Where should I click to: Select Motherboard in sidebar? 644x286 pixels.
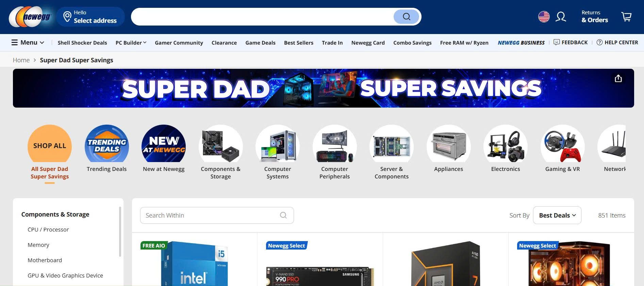click(45, 260)
